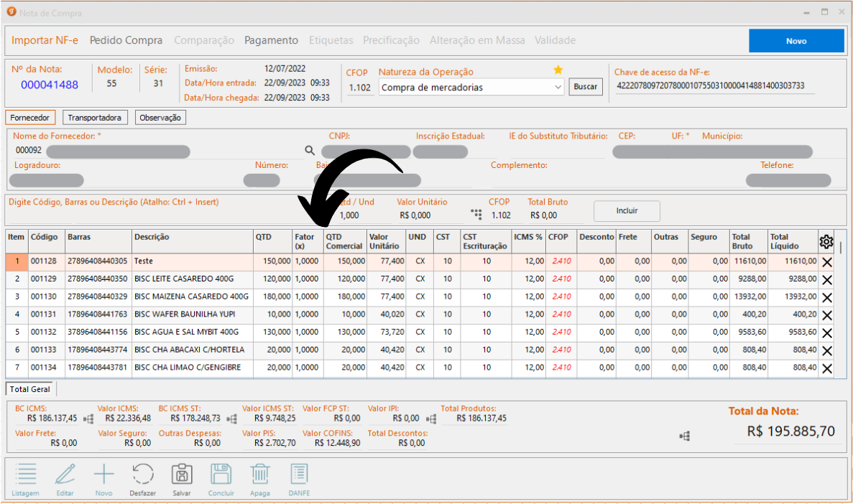Click the Novo plus icon in bottom toolbar

pos(104,474)
